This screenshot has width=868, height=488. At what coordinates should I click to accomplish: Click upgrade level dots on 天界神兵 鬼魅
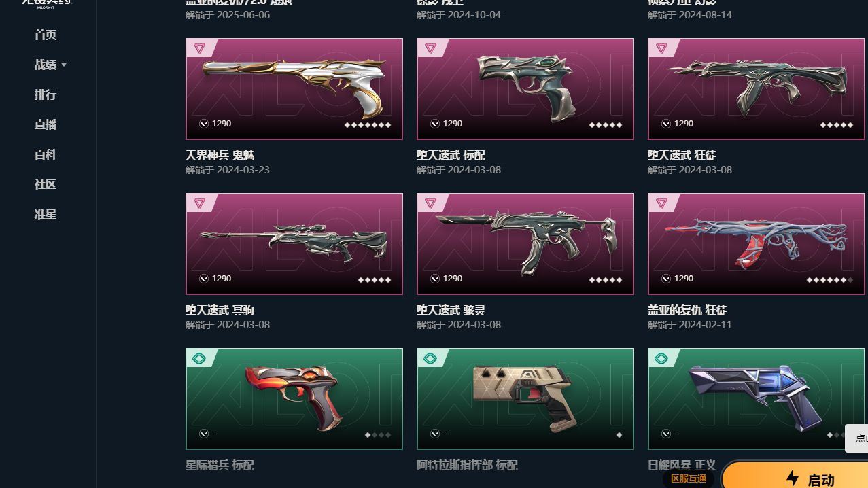[x=368, y=125]
